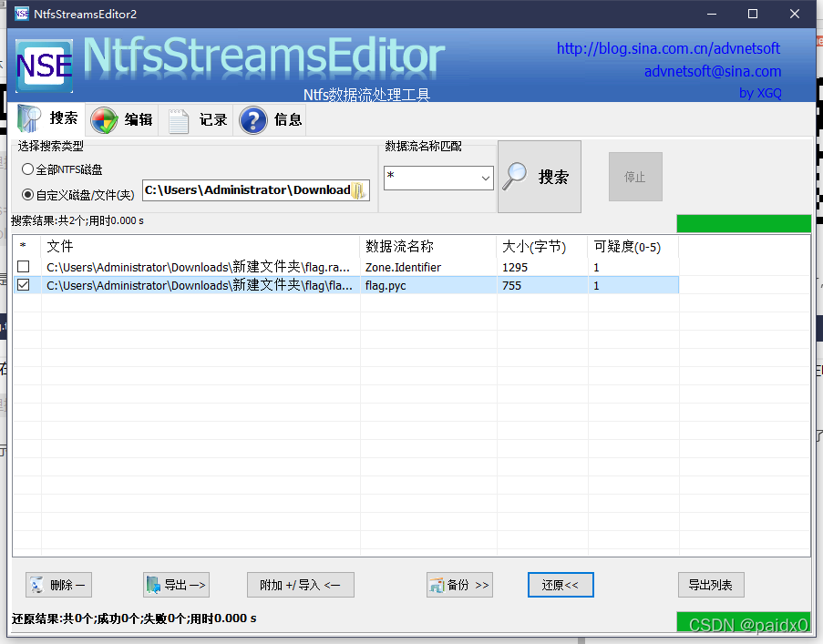
Task: Click advnetsoft@sina.com email link
Action: pos(713,71)
